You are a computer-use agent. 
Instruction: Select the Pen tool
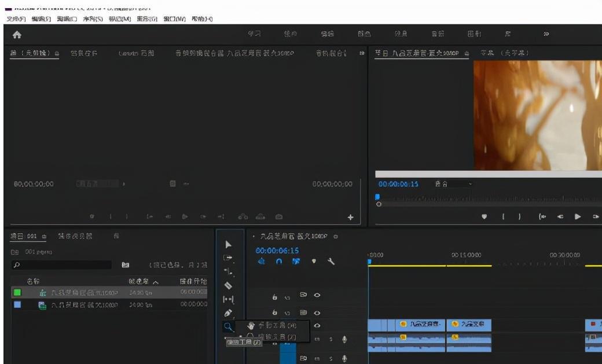(x=228, y=313)
